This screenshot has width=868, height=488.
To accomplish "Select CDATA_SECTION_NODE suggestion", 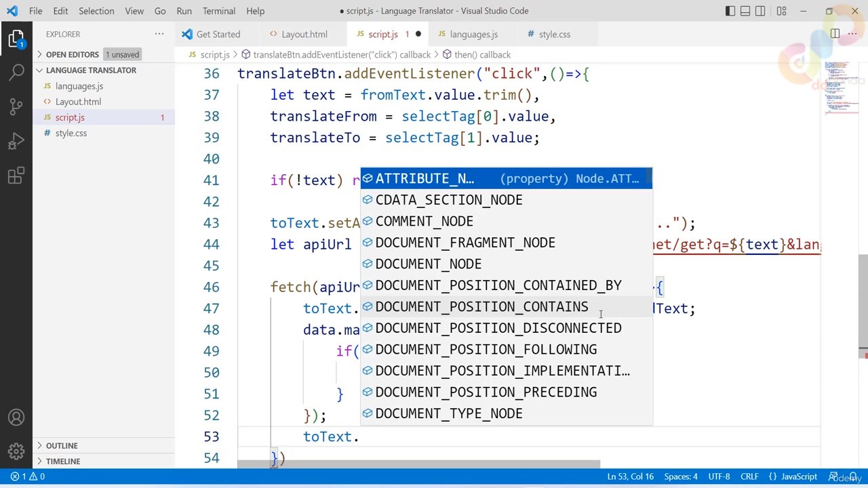I will click(506, 200).
